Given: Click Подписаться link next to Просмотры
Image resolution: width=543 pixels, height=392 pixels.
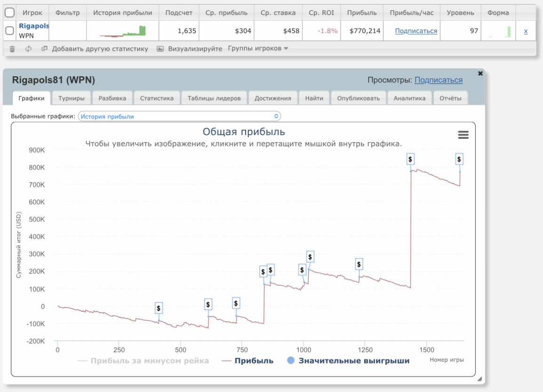Looking at the screenshot, I should (438, 80).
